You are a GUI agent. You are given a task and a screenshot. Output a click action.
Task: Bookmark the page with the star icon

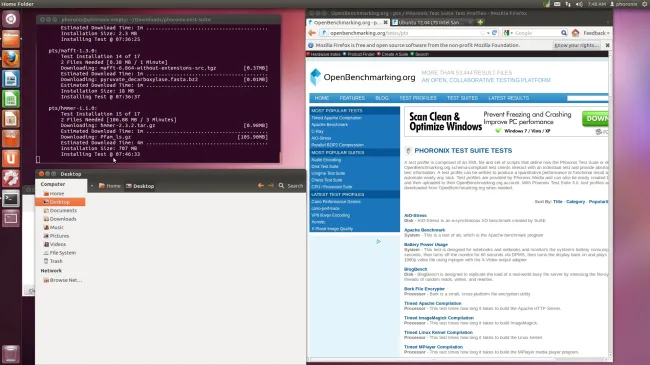(483, 33)
